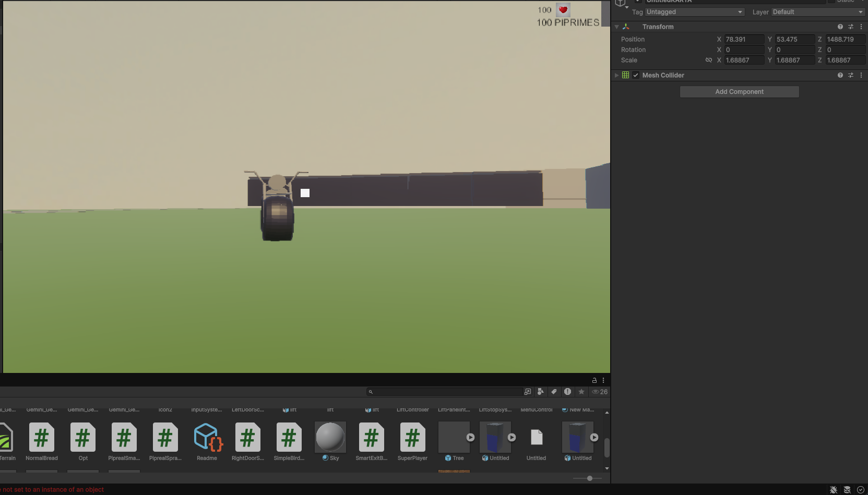Image resolution: width=868 pixels, height=495 pixels.
Task: Expand the Mesh Collider foldout
Action: coord(616,75)
